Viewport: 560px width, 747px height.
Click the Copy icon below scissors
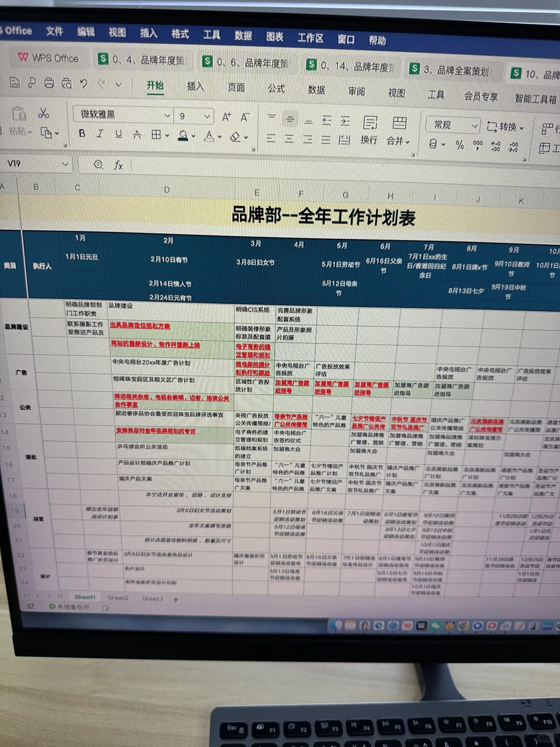(46, 133)
